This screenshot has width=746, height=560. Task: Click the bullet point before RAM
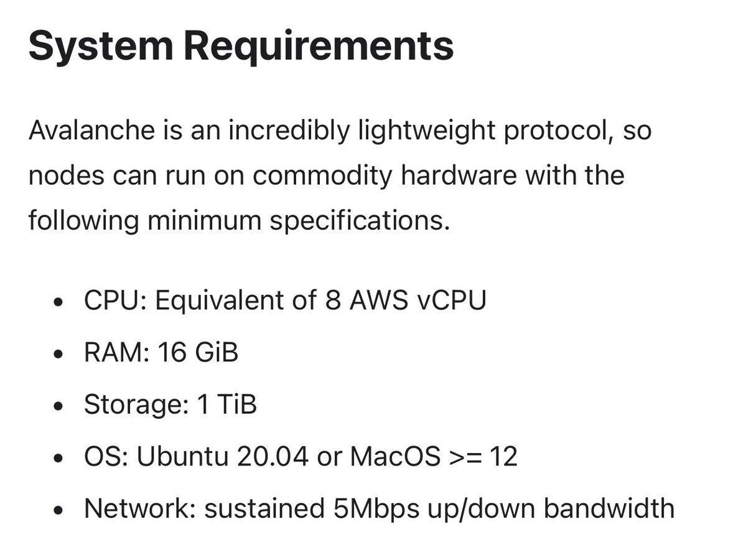(58, 355)
